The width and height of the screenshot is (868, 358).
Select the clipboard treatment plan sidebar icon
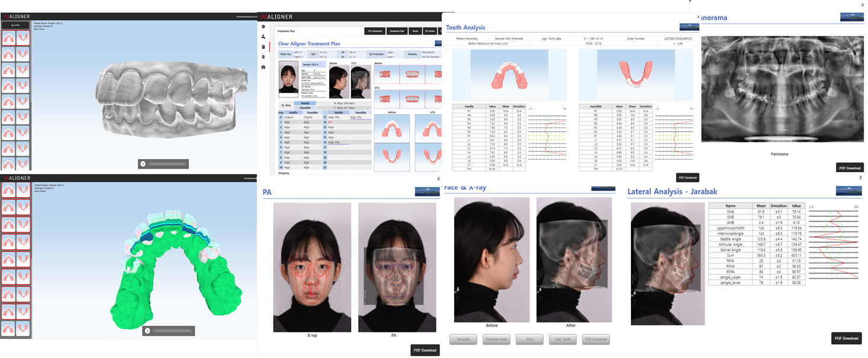[263, 46]
